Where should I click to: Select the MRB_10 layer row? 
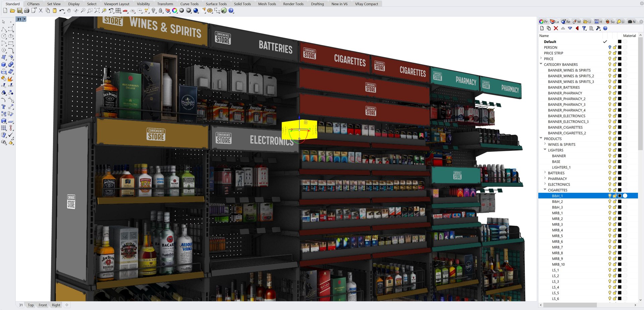[588, 264]
